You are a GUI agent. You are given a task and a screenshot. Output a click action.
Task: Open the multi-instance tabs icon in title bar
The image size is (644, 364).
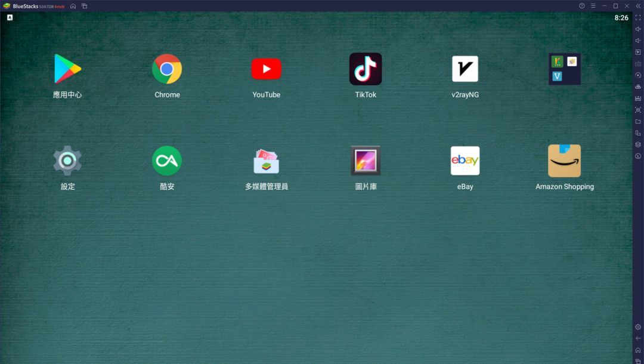click(84, 6)
